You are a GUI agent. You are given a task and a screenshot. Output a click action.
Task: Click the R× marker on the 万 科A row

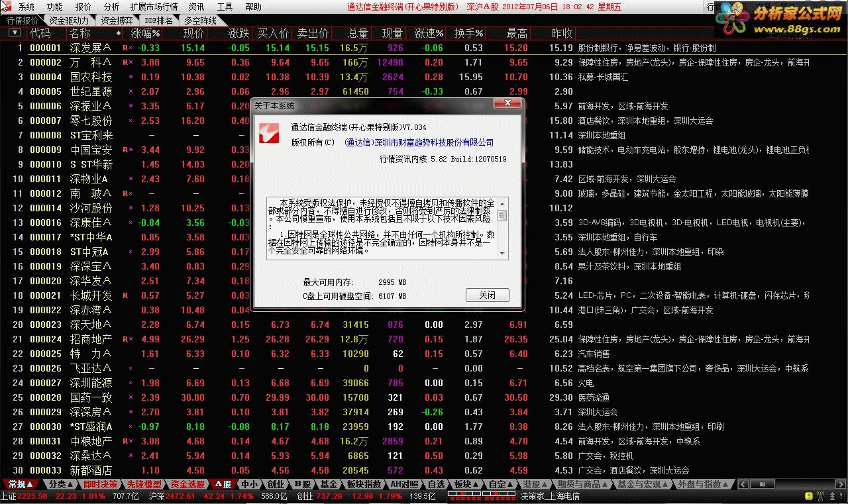pos(127,62)
